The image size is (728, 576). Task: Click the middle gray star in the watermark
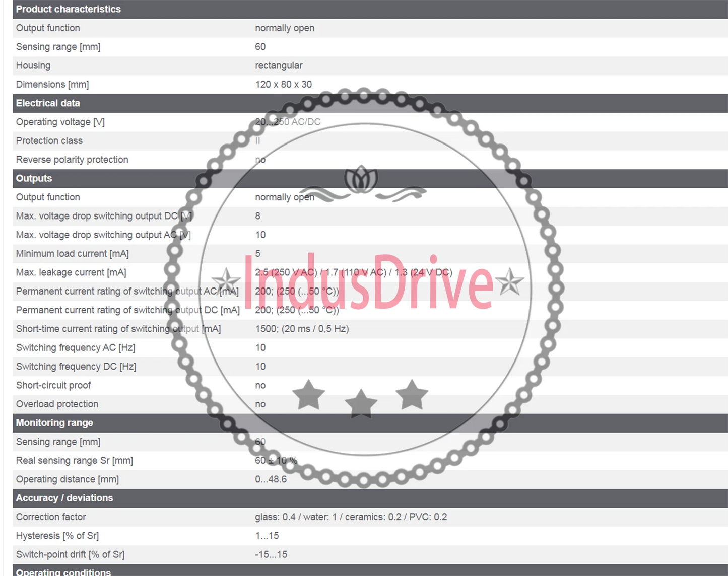[x=361, y=404]
